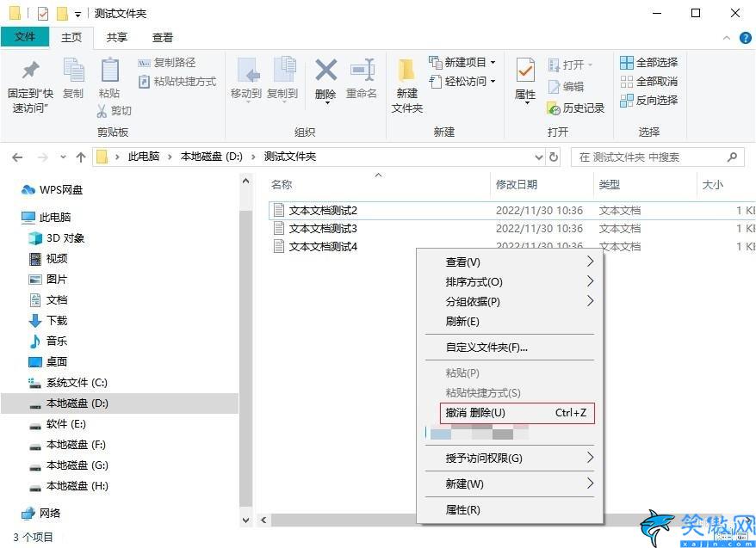756x548 pixels.
Task: Click the Copy icon in the ribbon
Action: [73, 71]
